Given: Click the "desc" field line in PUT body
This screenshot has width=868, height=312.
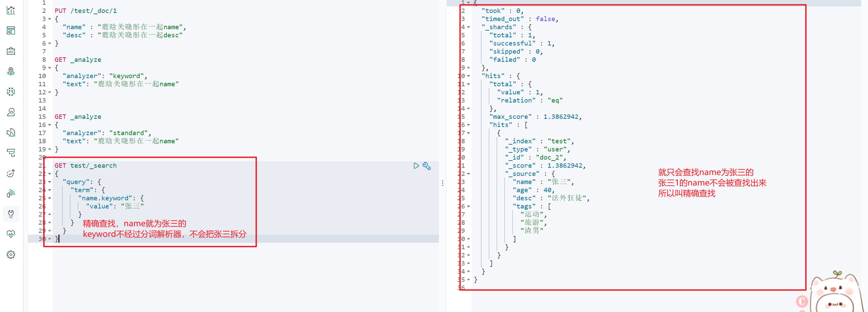Looking at the screenshot, I should (x=123, y=35).
